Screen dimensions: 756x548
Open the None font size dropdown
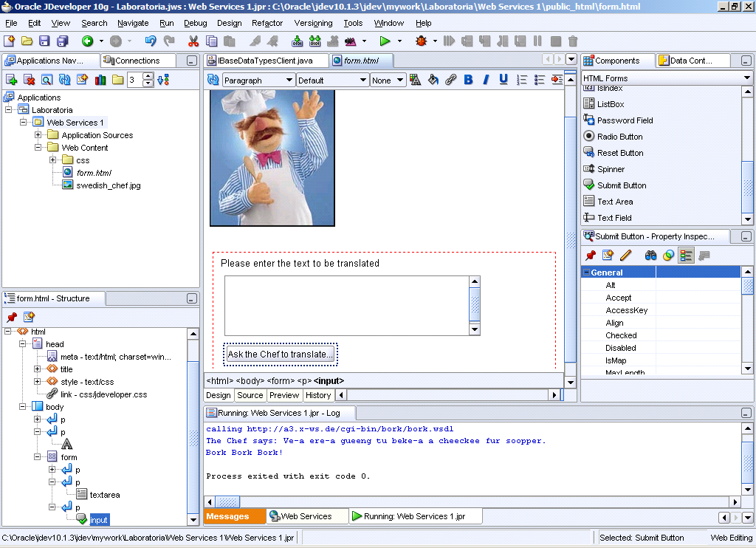[x=400, y=80]
